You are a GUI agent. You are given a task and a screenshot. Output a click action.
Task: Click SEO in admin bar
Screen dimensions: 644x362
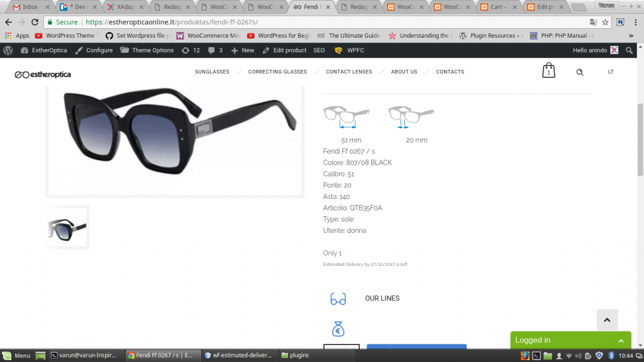[319, 50]
